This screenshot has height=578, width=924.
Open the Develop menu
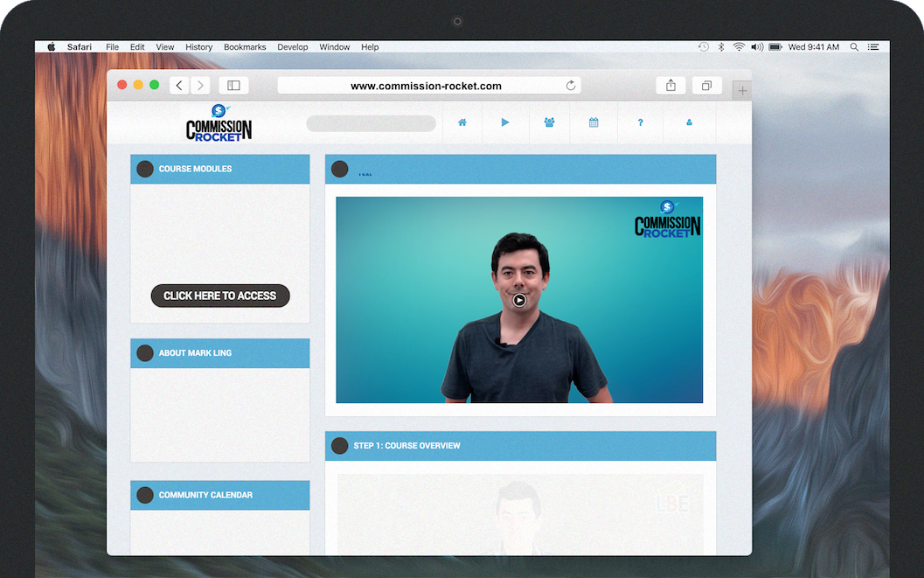[292, 47]
